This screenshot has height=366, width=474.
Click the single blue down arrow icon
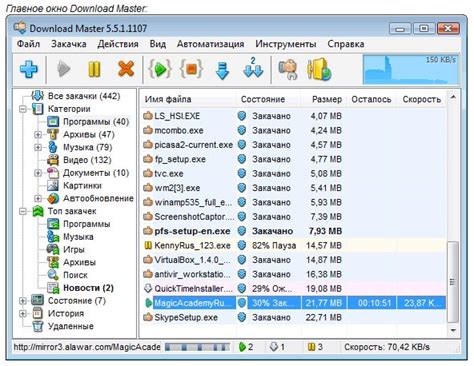coord(222,70)
